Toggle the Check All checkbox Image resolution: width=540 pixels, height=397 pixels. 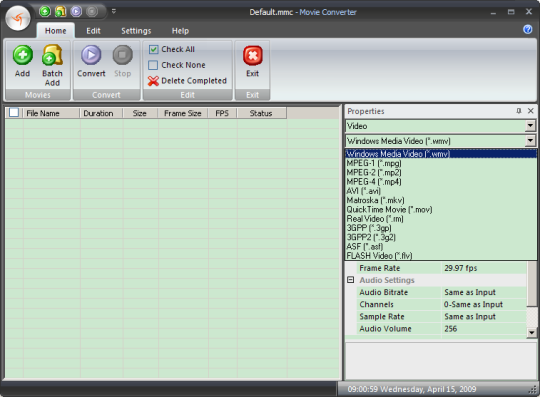coord(154,50)
